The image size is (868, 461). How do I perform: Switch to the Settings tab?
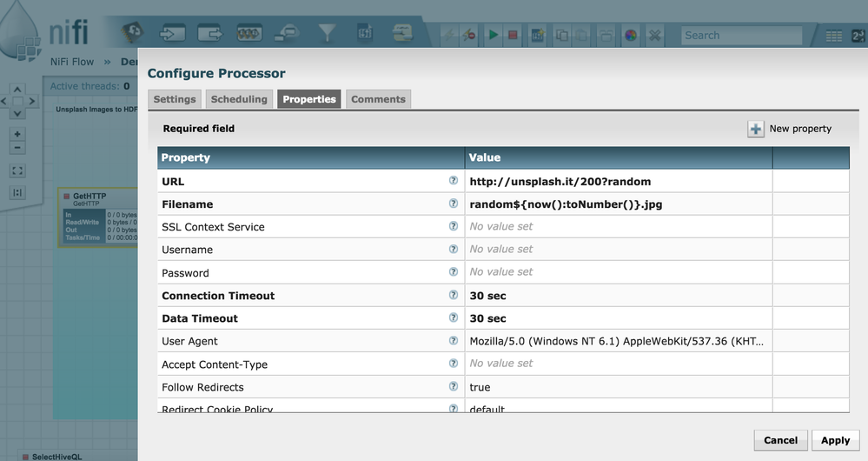click(175, 99)
